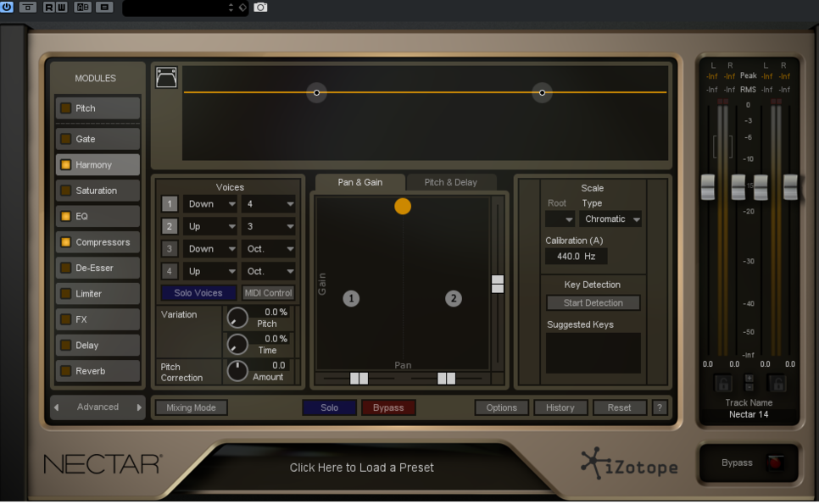This screenshot has width=819, height=504.
Task: Click the Mixing Mode button
Action: pyautogui.click(x=191, y=407)
